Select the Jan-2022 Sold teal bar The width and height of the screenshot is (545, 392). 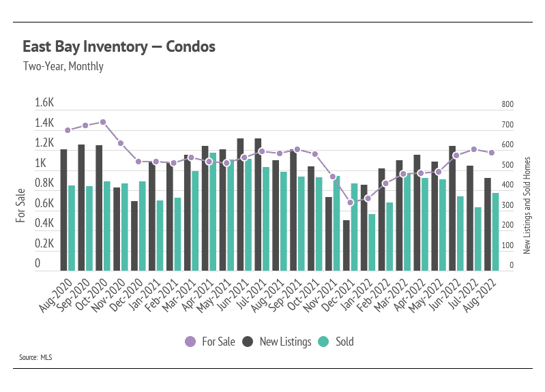(x=372, y=243)
